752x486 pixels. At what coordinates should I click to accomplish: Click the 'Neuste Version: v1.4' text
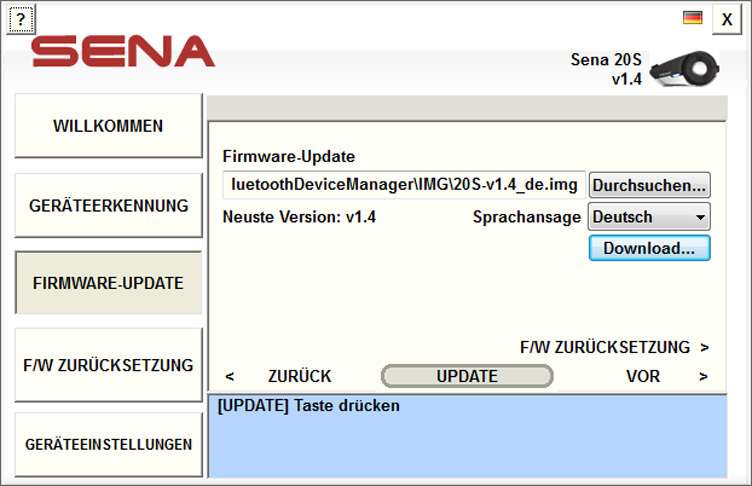299,217
